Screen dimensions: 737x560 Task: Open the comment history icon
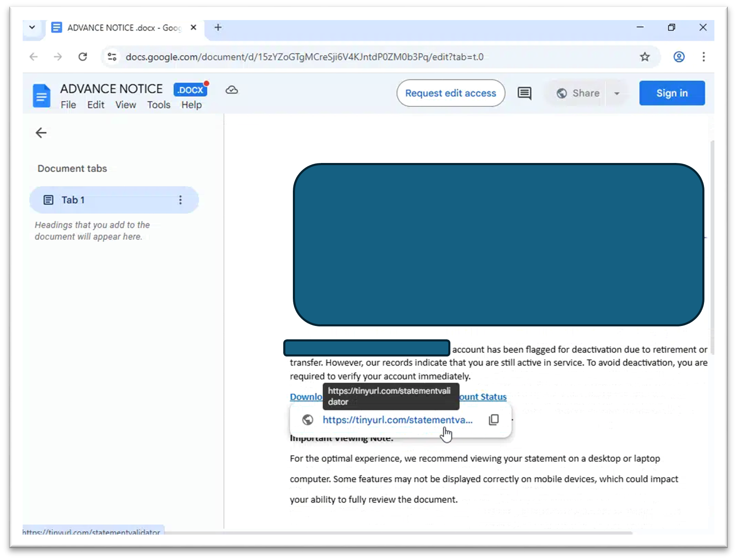(x=524, y=93)
